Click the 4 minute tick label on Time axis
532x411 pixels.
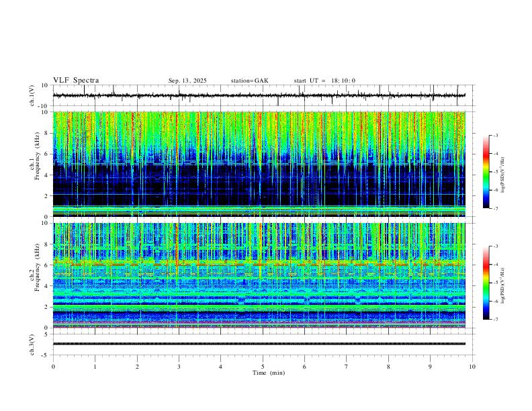pos(220,367)
